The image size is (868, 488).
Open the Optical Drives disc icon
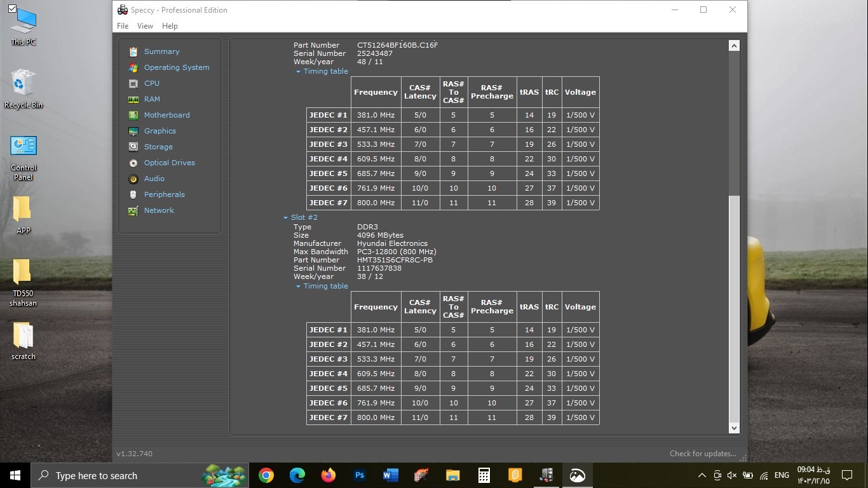(x=133, y=163)
